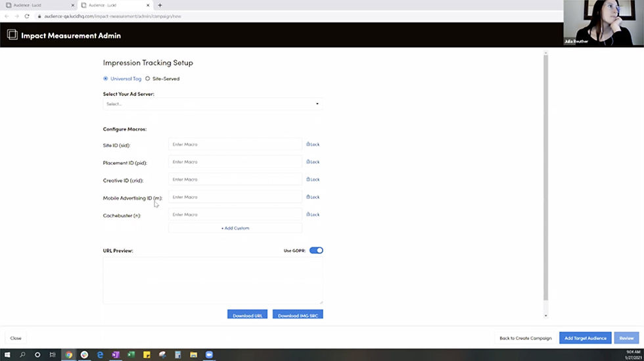
Task: Click the page vertical scrollbar thumb
Action: click(546, 177)
